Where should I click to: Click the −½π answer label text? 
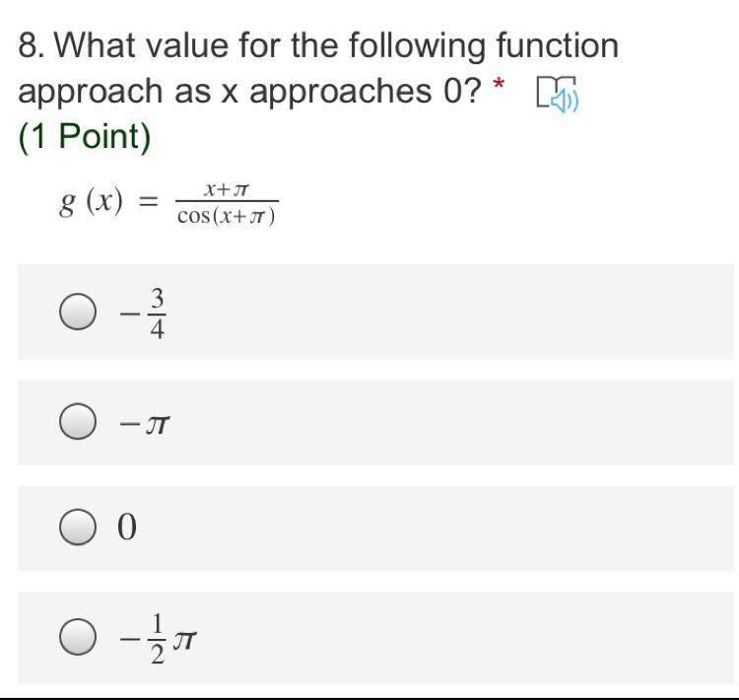pos(158,639)
